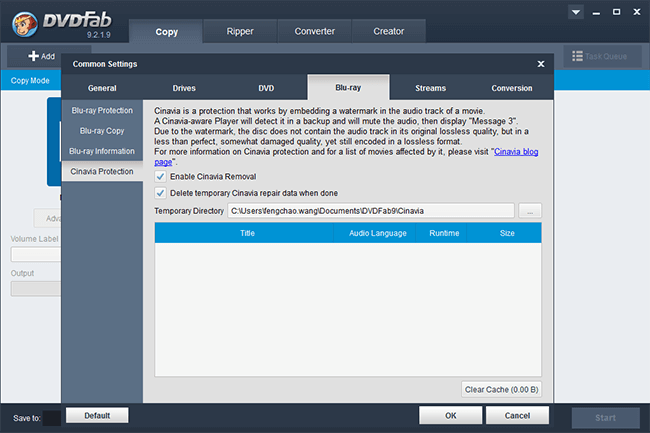Screen dimensions: 650x433
Task: Toggle Delete temporary Cinavia repair data checkbox
Action: [x=160, y=193]
